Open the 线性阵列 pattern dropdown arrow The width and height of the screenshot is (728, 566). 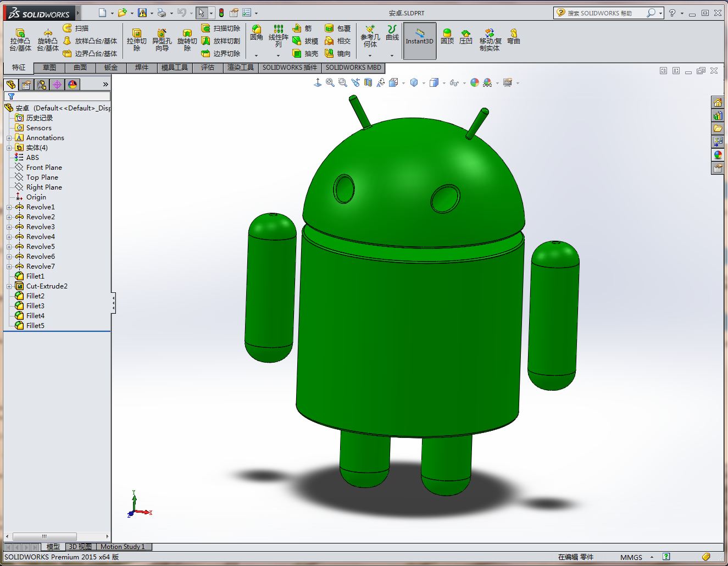(279, 56)
